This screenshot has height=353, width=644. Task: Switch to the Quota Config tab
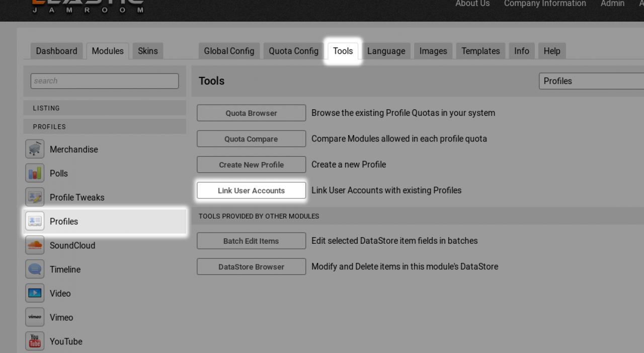pos(294,51)
